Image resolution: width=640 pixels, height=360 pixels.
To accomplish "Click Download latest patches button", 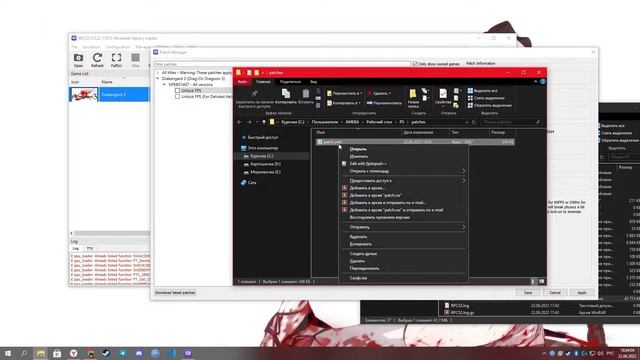I will pos(175,293).
